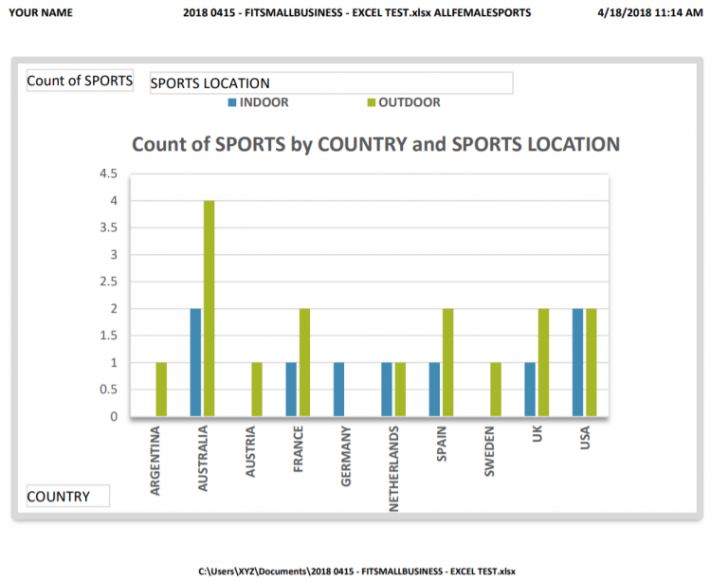Select the USA blue indoor bar
The image size is (728, 581).
pos(578,362)
